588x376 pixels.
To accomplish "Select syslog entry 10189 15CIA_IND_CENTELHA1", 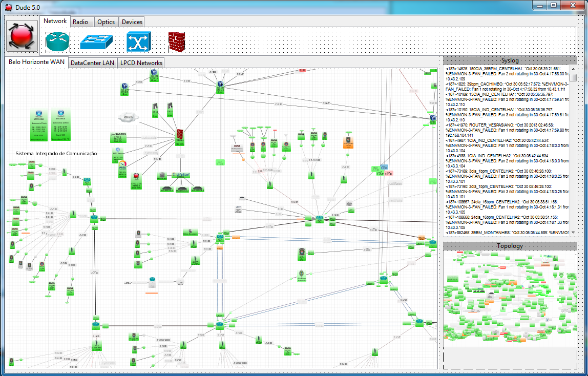I will pos(507,99).
